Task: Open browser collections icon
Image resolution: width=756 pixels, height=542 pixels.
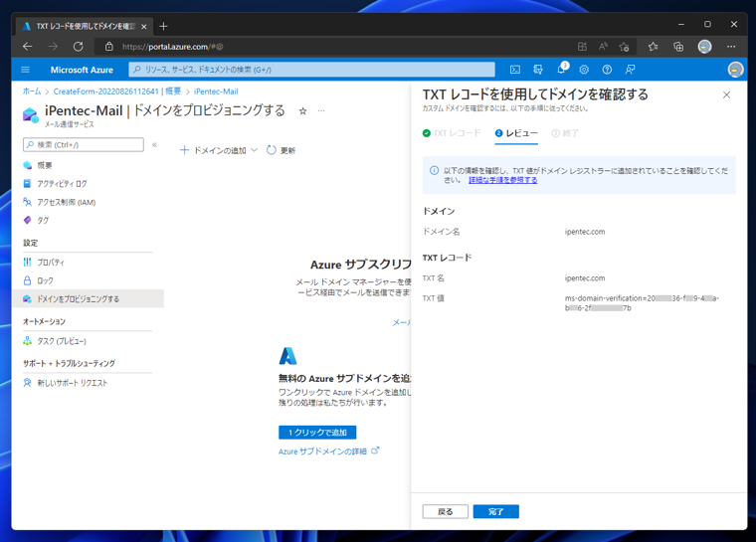Action: pyautogui.click(x=678, y=47)
